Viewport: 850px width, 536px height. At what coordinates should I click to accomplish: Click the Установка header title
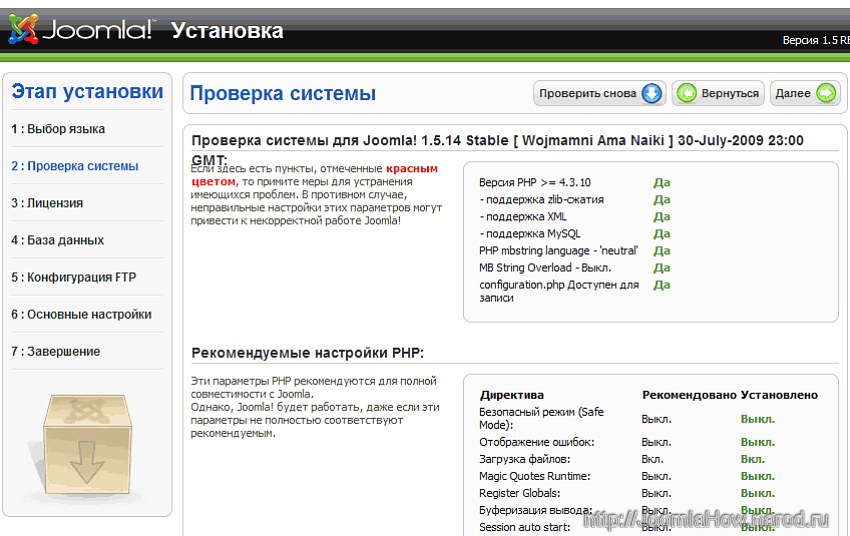click(227, 30)
